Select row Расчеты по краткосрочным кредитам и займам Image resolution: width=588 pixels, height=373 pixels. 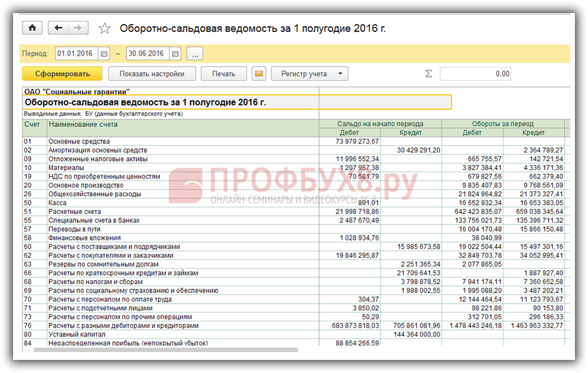[x=296, y=273]
